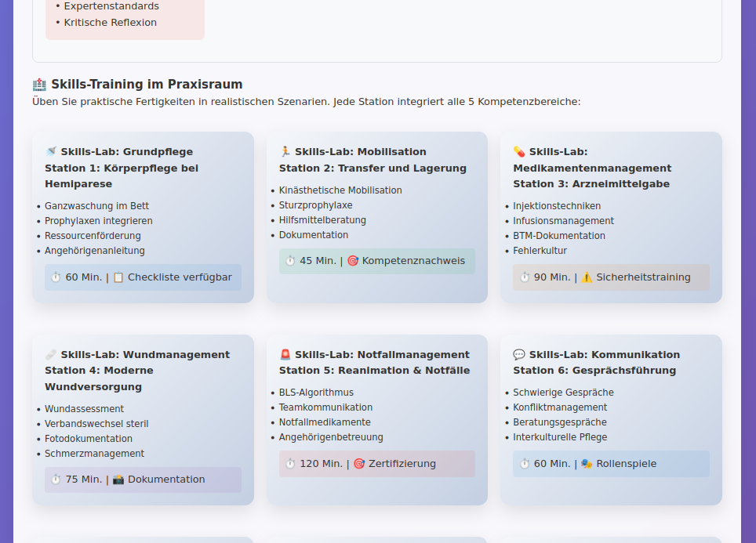Screen dimensions: 756x543
Task: Select the Kritische Reflexion bullet item
Action: (x=110, y=23)
